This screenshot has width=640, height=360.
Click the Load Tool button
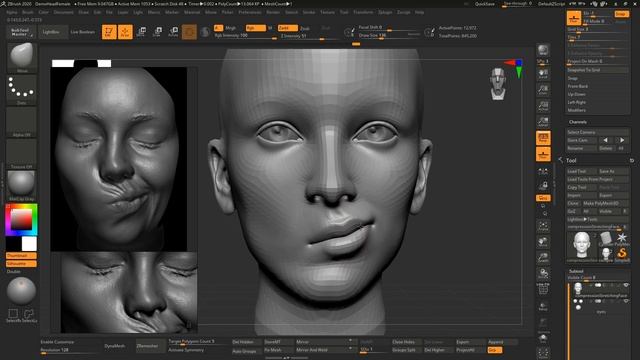pyautogui.click(x=581, y=171)
